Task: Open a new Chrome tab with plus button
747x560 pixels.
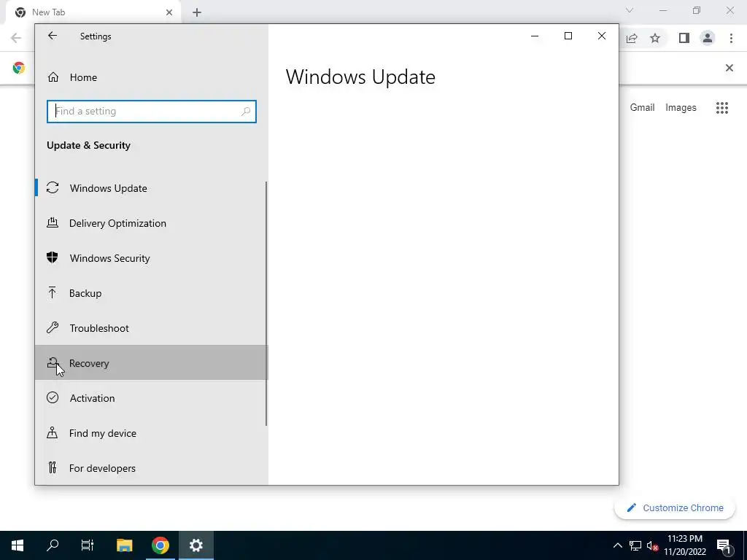Action: tap(197, 12)
